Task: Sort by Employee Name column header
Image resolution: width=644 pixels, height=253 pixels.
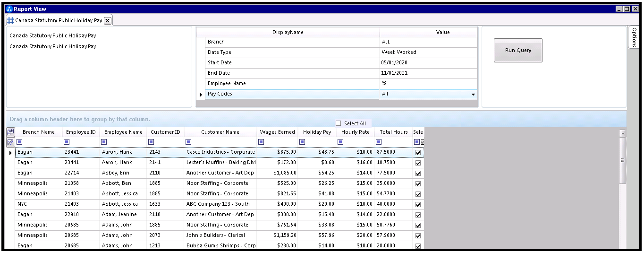Action: coord(123,132)
